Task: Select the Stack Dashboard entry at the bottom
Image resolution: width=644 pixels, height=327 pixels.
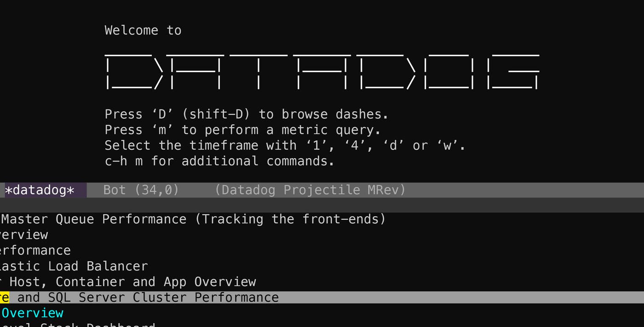Action: click(78, 325)
